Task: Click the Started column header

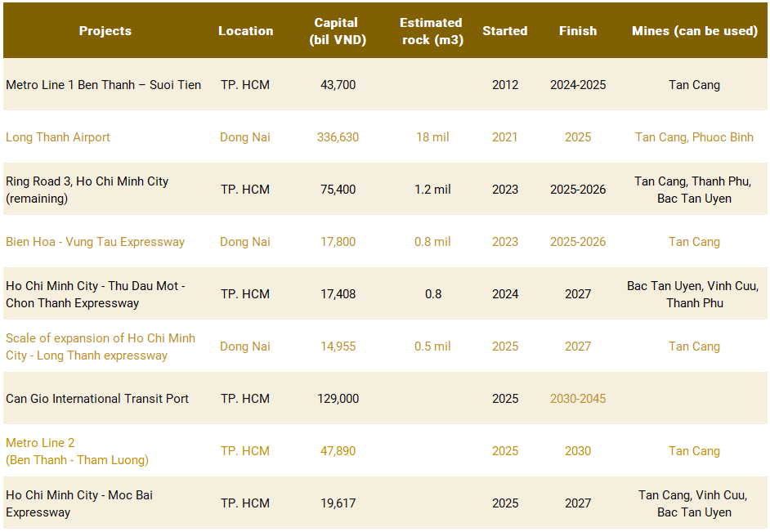Action: click(x=505, y=31)
